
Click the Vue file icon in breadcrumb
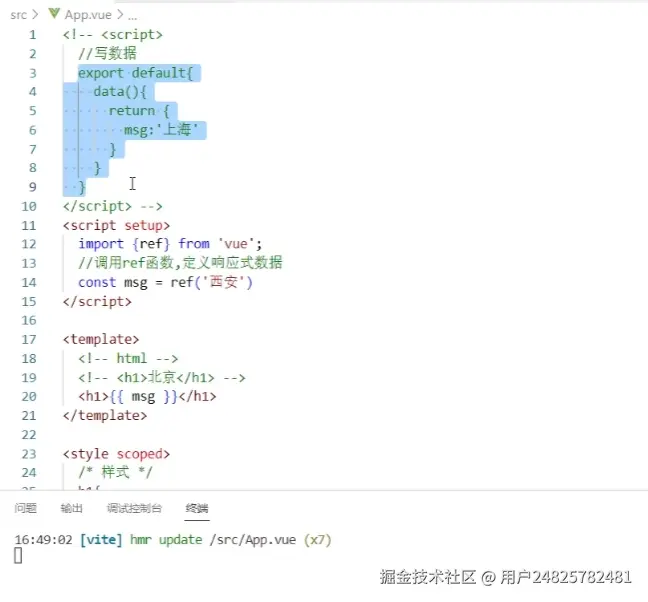click(54, 14)
